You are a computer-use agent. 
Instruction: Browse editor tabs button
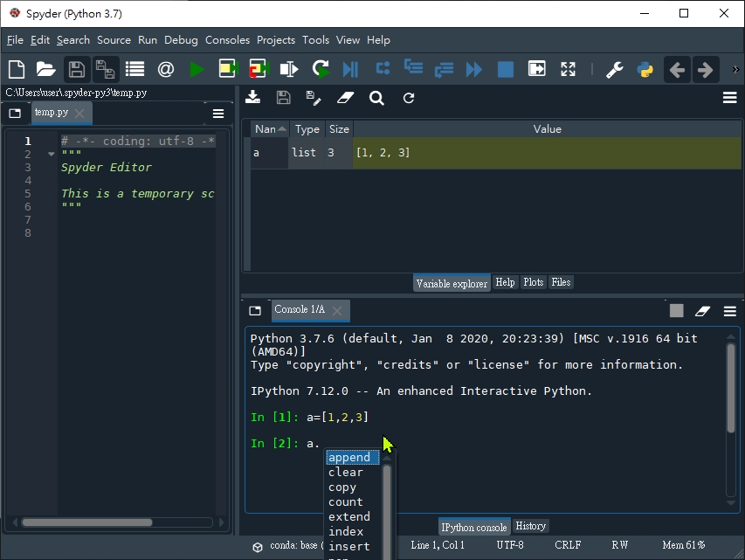(x=15, y=114)
